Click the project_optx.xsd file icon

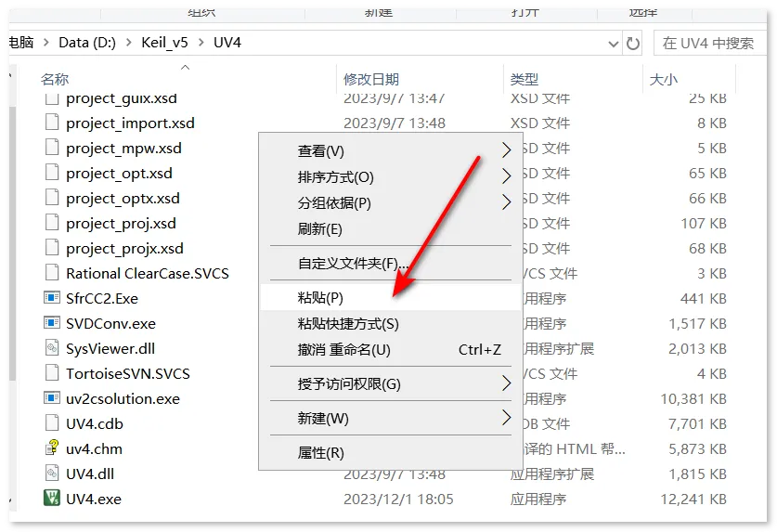52,198
